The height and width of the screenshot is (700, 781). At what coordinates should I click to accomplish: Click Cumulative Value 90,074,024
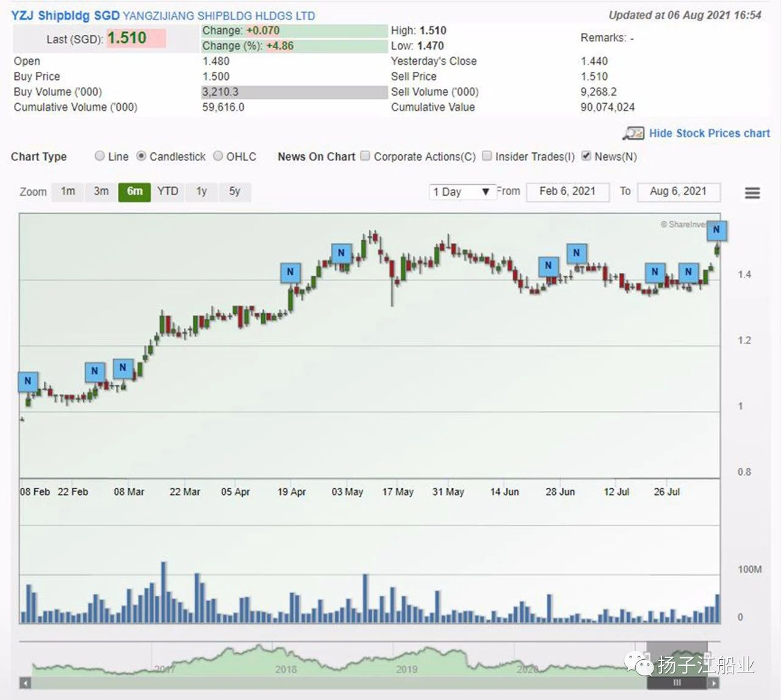[608, 107]
